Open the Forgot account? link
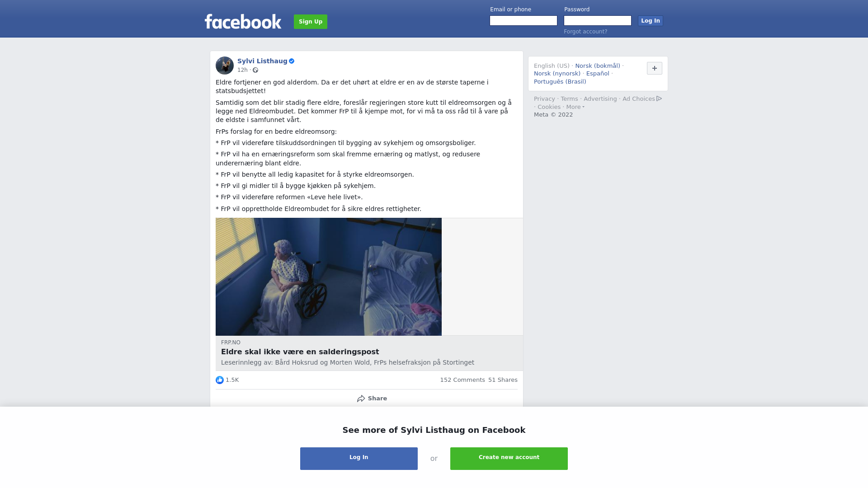Screen dimensions: 868x488 (585, 32)
